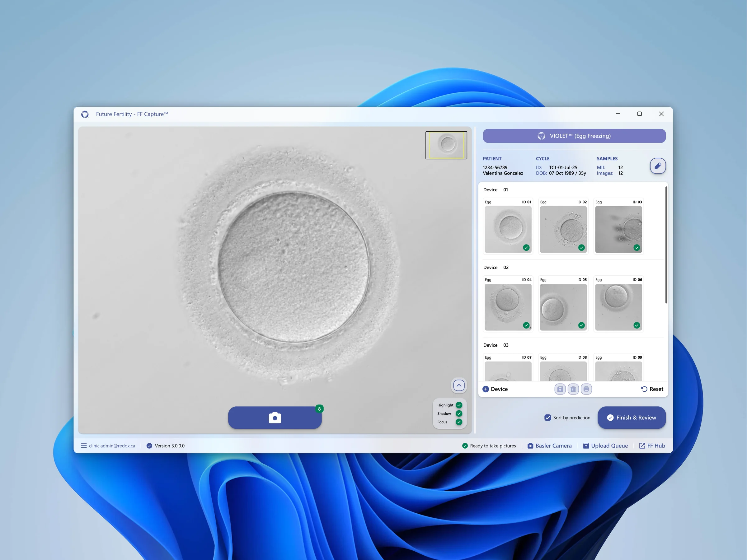Select egg thumbnail ID 09

click(x=619, y=371)
